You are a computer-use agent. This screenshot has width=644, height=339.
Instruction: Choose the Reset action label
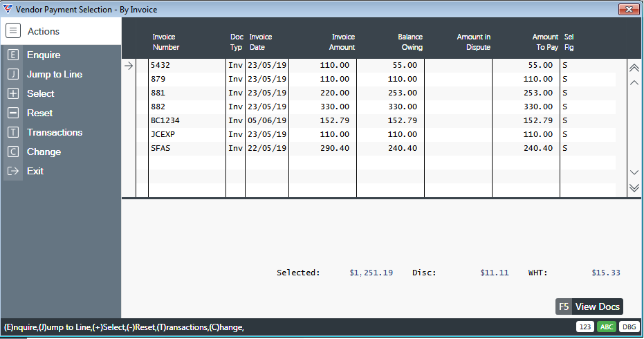pyautogui.click(x=40, y=113)
